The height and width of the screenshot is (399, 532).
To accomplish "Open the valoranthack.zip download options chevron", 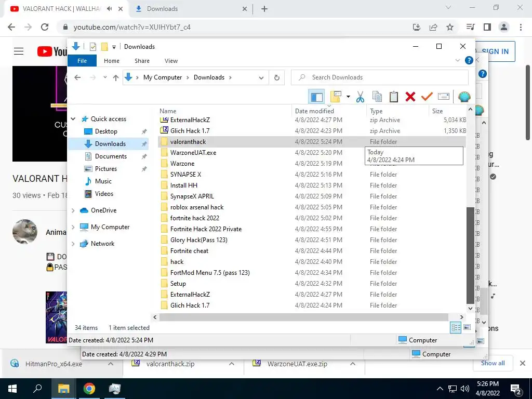I will coord(232,364).
